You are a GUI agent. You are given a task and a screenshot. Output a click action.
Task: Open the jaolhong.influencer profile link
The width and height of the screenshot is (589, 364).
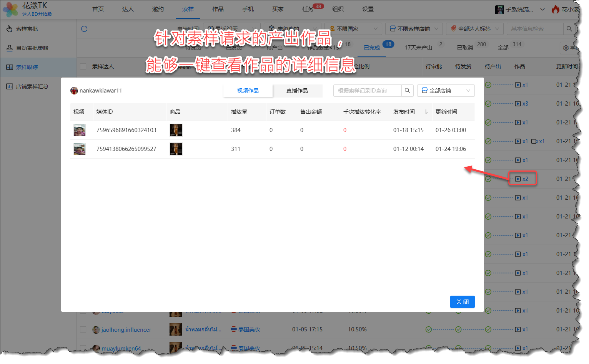click(x=126, y=329)
